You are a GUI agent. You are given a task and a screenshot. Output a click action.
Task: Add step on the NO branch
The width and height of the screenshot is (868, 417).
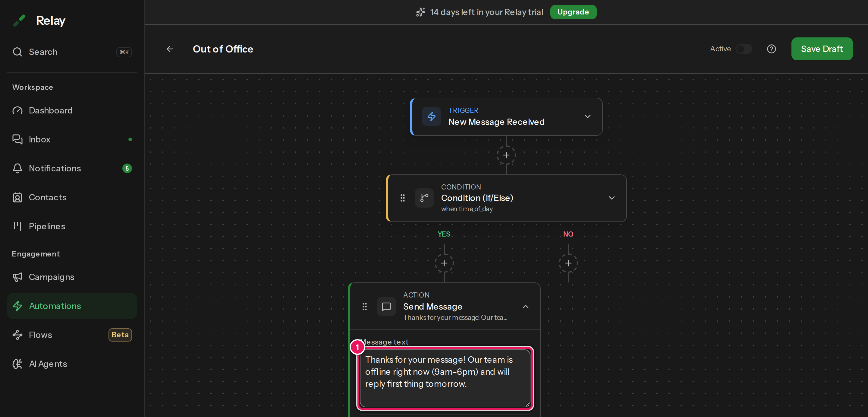click(x=568, y=263)
